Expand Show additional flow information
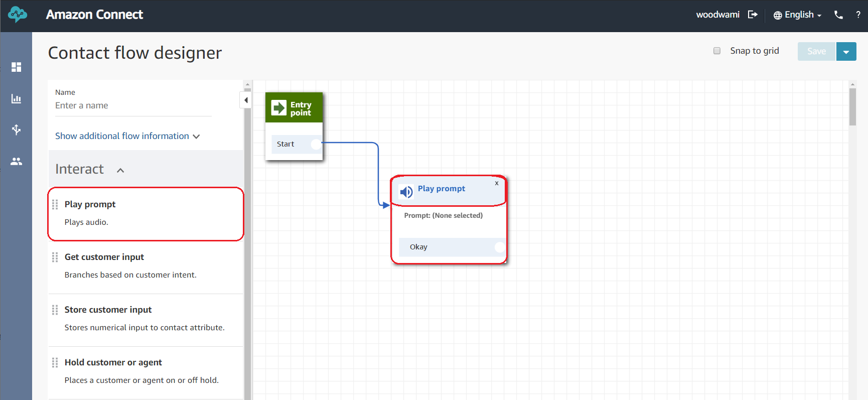This screenshot has width=868, height=400. 127,136
